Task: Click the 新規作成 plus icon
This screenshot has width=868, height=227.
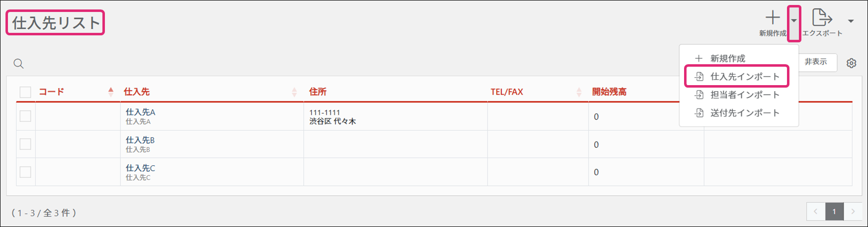Action: [x=773, y=18]
